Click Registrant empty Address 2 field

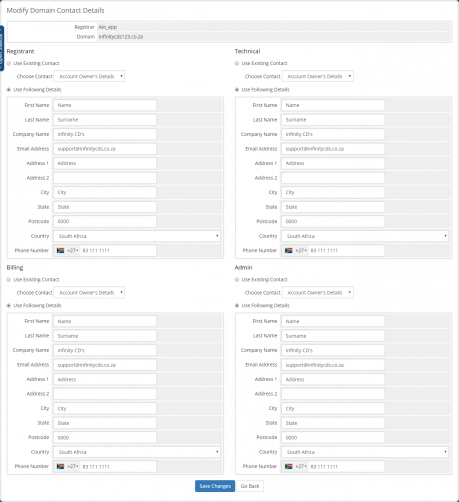point(105,178)
